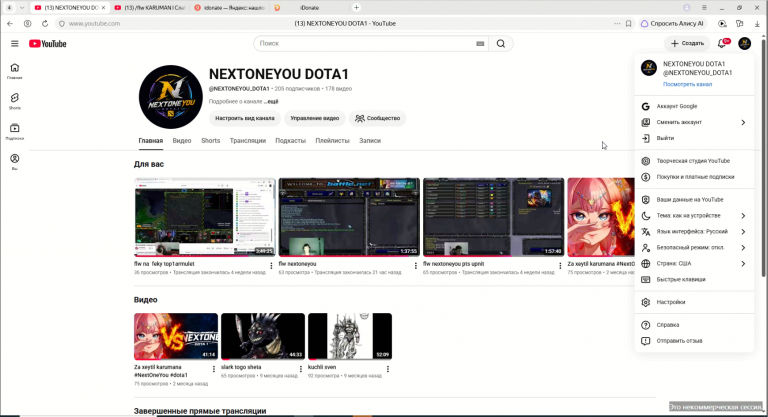Viewport: 768px width, 417px height.
Task: Expand Страна: США submenu
Action: (694, 264)
